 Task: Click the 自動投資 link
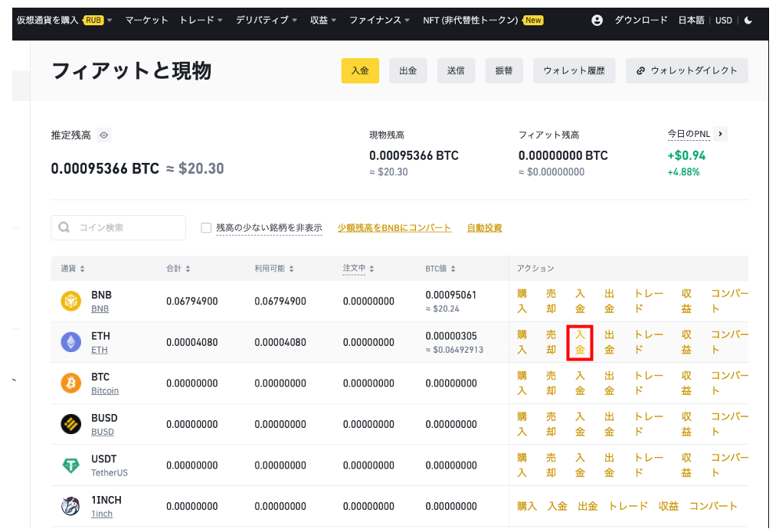coord(484,228)
